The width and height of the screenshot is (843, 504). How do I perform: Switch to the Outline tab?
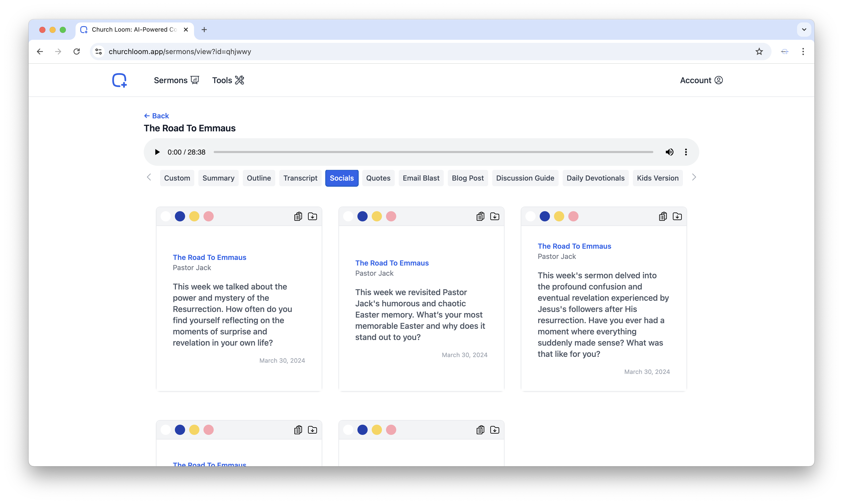click(x=259, y=178)
